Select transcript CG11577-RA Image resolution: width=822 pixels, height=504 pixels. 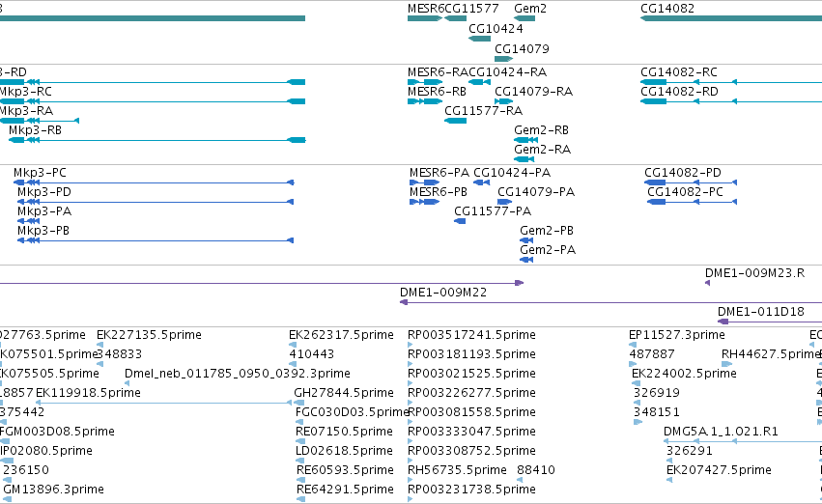pyautogui.click(x=483, y=111)
